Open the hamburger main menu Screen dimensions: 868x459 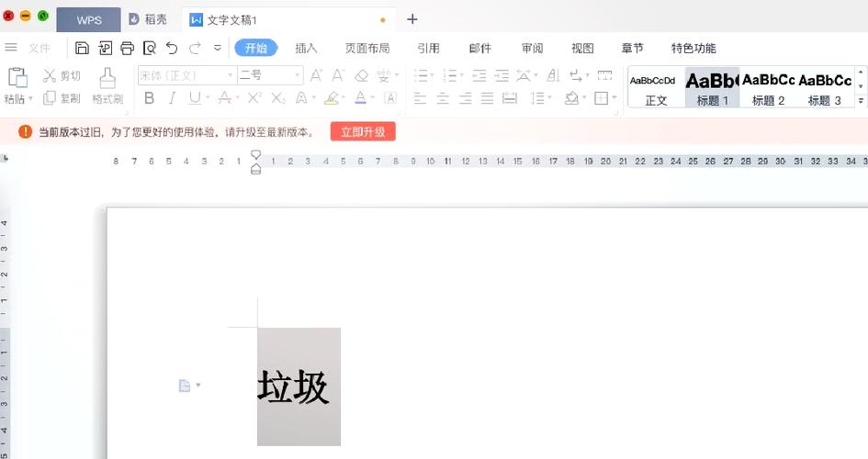coord(11,48)
